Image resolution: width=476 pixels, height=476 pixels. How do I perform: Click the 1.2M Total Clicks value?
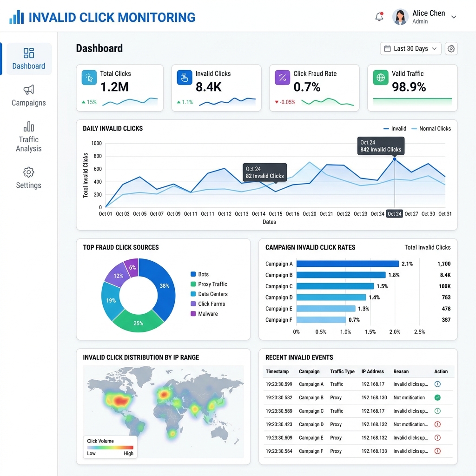(x=114, y=87)
